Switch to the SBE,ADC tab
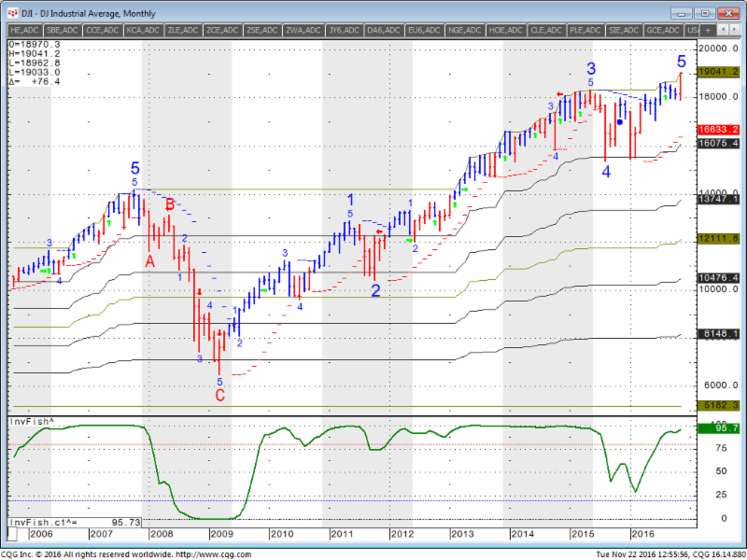This screenshot has width=747, height=560. click(62, 30)
